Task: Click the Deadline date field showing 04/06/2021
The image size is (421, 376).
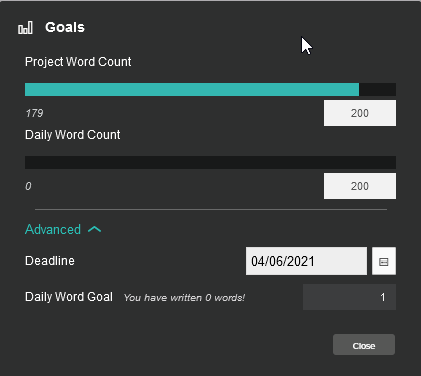Action: pos(306,261)
